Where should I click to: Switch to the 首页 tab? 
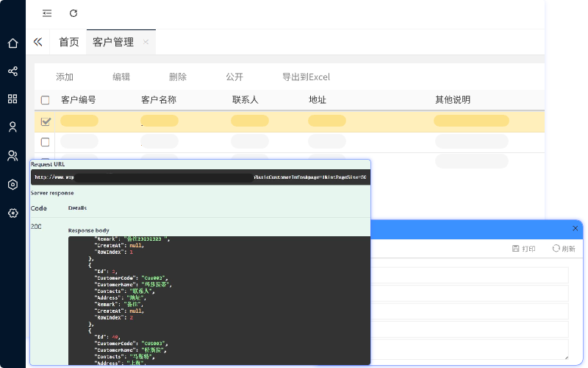[x=69, y=42]
